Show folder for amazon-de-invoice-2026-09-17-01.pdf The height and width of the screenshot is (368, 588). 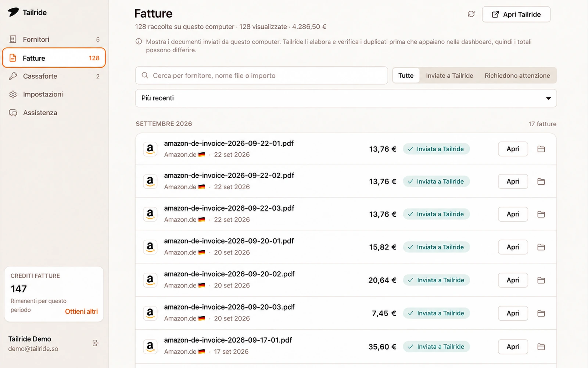coord(541,347)
